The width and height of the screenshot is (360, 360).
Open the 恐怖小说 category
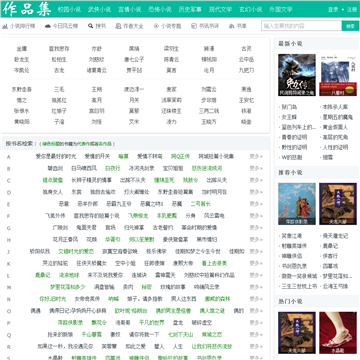pyautogui.click(x=160, y=9)
